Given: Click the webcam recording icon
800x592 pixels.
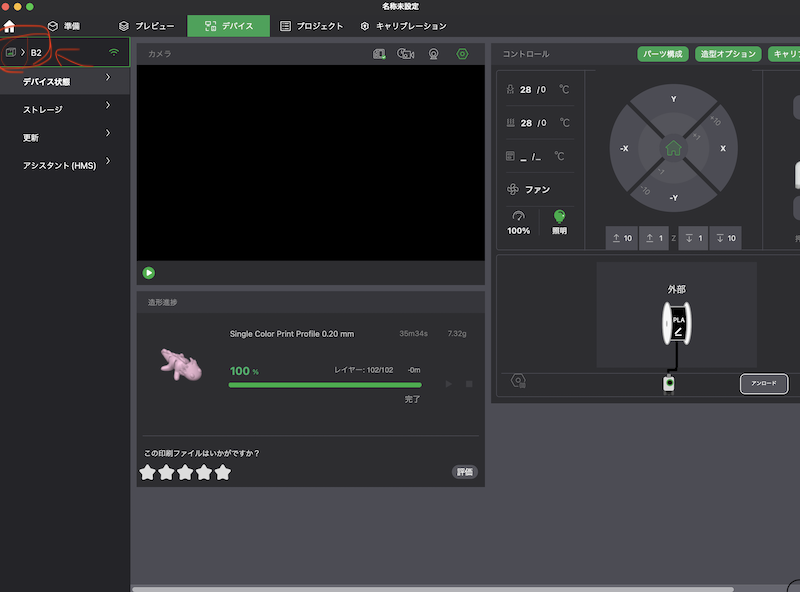Looking at the screenshot, I should coord(434,54).
